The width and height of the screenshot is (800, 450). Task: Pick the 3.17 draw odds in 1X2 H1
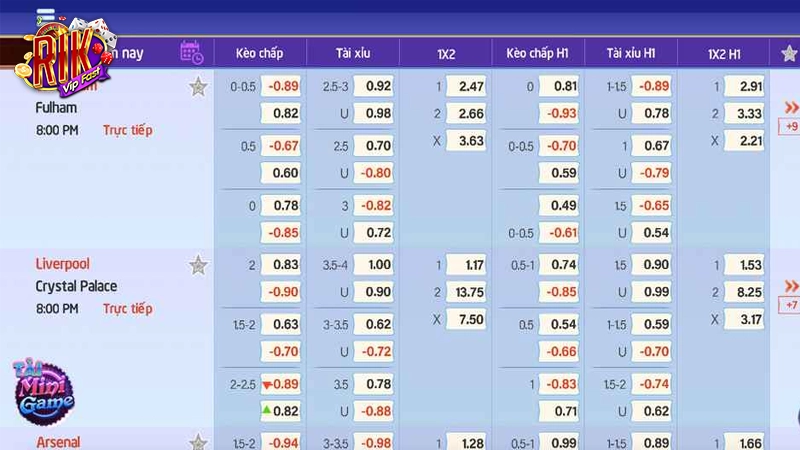(744, 319)
